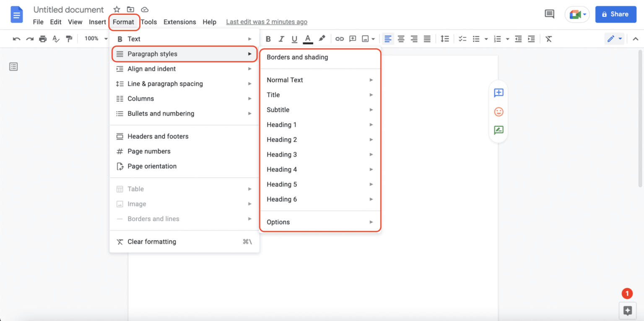Viewport: 644px width, 321px height.
Task: Click the insert link icon
Action: click(x=340, y=39)
